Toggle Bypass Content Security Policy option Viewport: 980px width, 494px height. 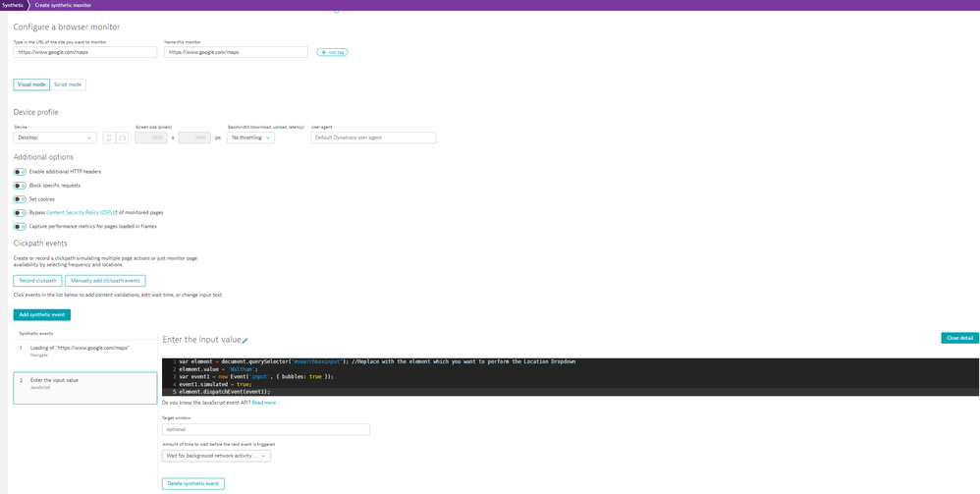tap(20, 213)
